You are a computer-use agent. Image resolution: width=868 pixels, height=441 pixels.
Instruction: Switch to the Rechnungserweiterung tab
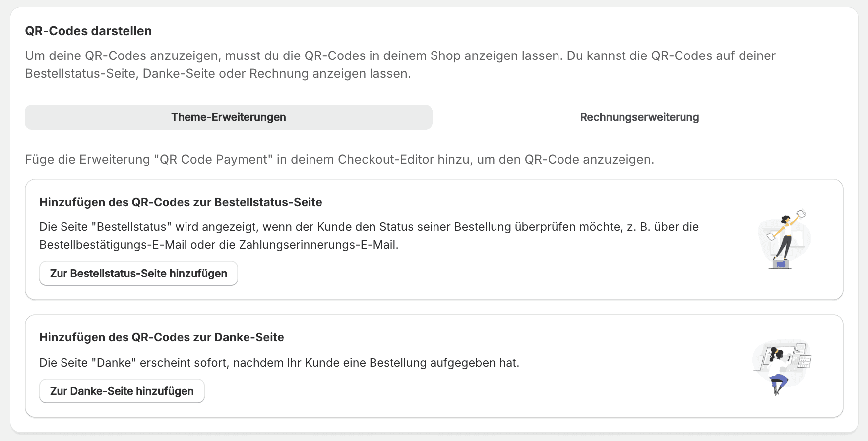pyautogui.click(x=639, y=117)
